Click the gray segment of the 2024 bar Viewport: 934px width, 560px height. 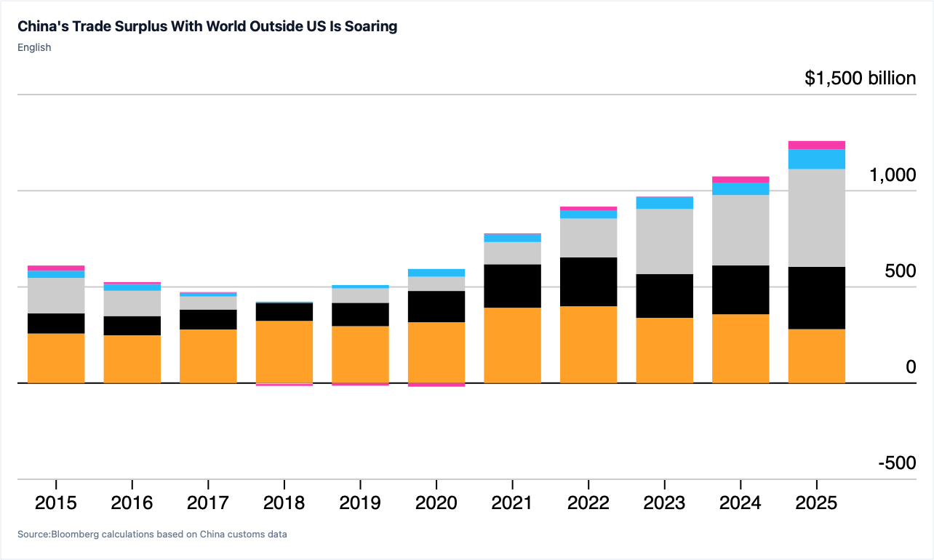pyautogui.click(x=741, y=230)
